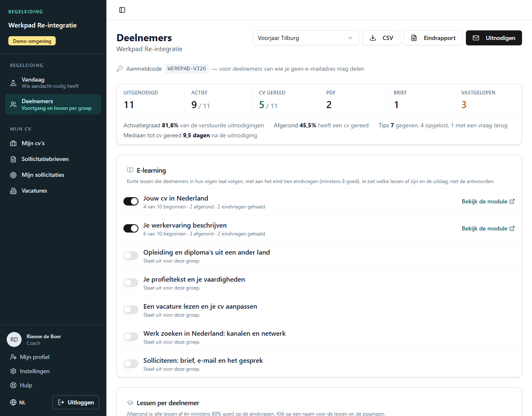This screenshot has width=532, height=416.
Task: Click the Vandaag sidebar icon
Action: pyautogui.click(x=13, y=82)
